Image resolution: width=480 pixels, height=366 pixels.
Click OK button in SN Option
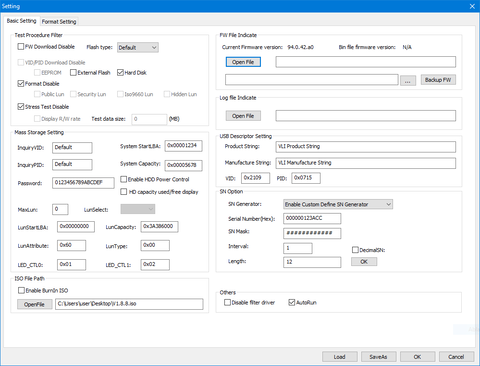pyautogui.click(x=364, y=262)
